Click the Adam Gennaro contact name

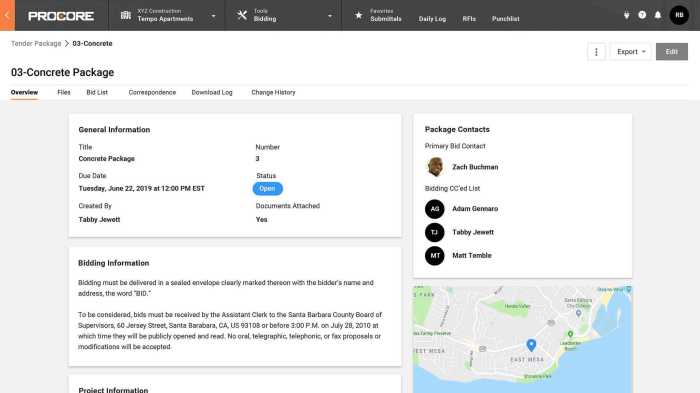click(475, 209)
